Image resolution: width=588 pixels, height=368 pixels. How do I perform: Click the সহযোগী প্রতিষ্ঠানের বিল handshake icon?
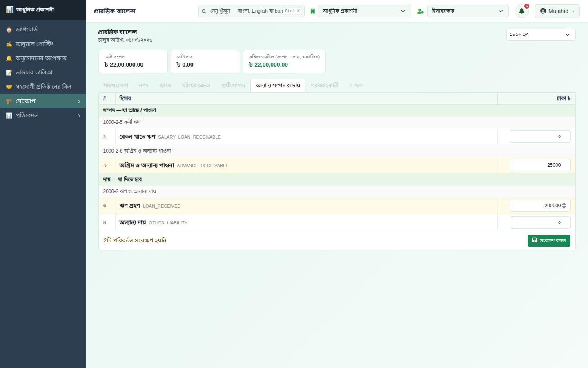point(9,87)
